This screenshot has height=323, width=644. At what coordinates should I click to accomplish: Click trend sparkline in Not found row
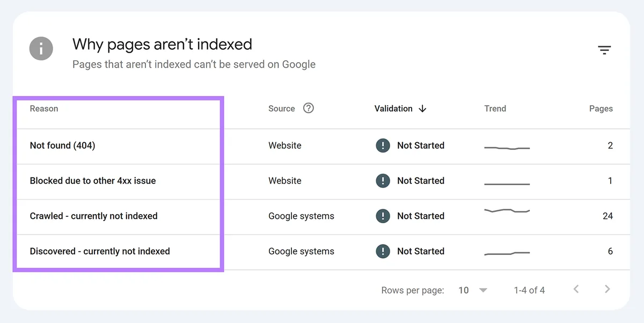507,148
